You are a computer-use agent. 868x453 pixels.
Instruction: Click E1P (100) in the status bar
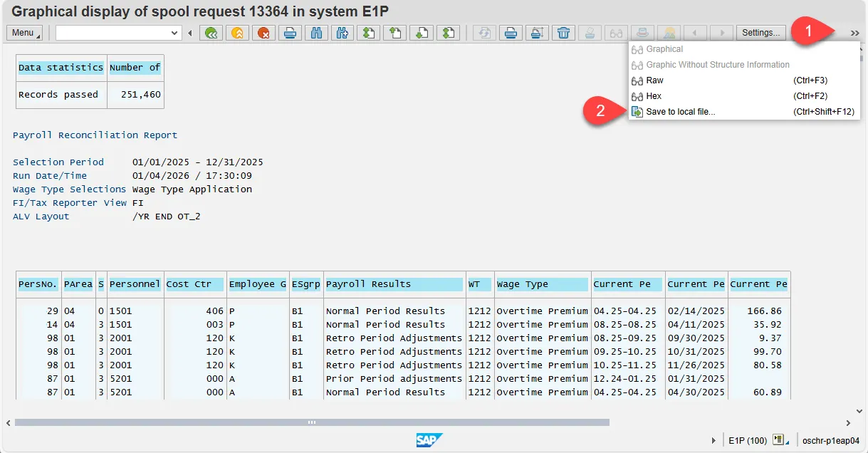[748, 440]
